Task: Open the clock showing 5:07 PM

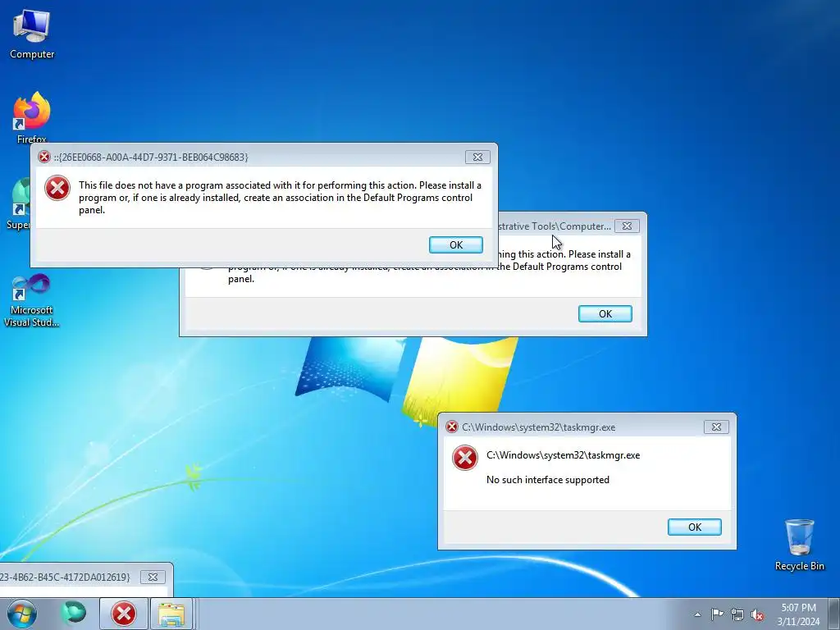Action: (x=798, y=614)
